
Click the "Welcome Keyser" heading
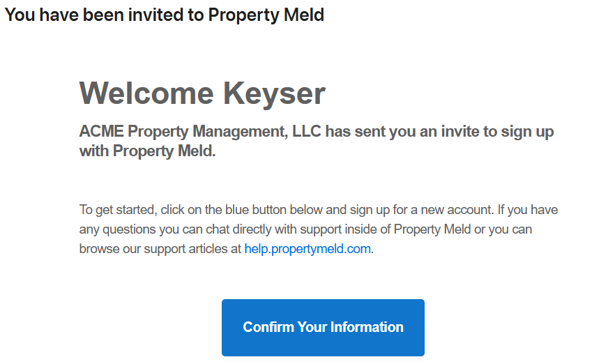[202, 93]
